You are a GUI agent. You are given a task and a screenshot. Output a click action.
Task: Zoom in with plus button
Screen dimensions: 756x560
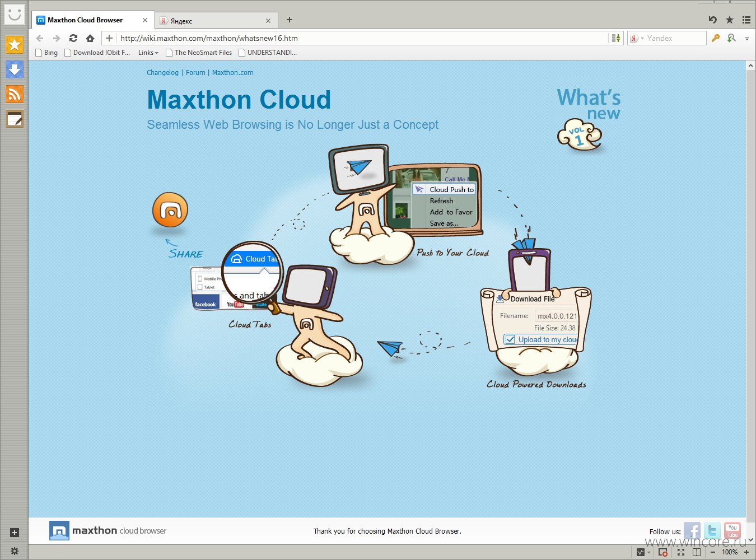click(x=746, y=552)
